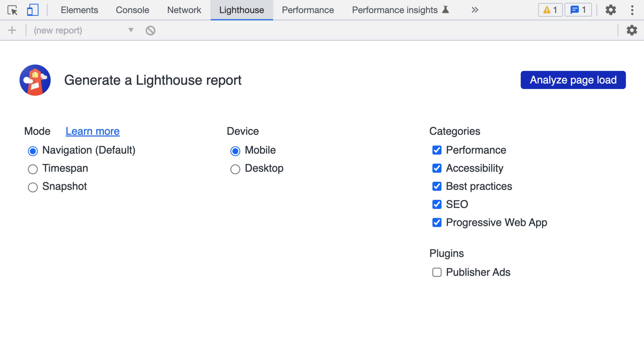
Task: Open the Lighthouse settings gear
Action: point(632,30)
